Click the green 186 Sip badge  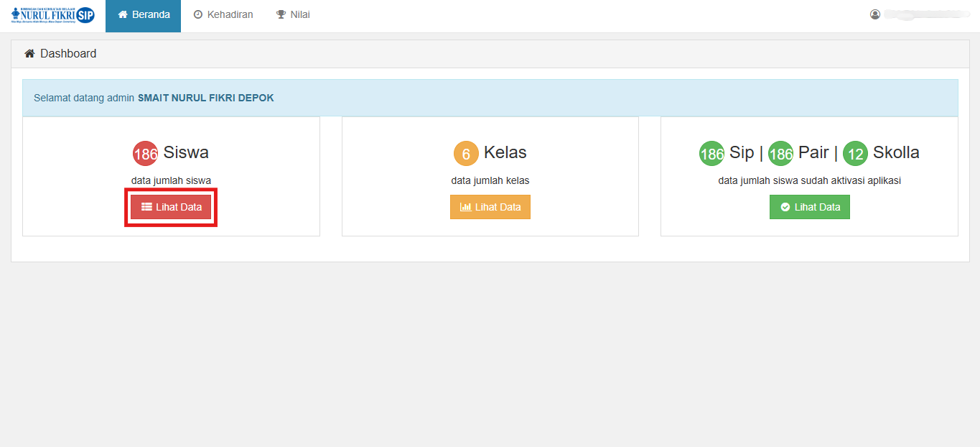pyautogui.click(x=711, y=154)
